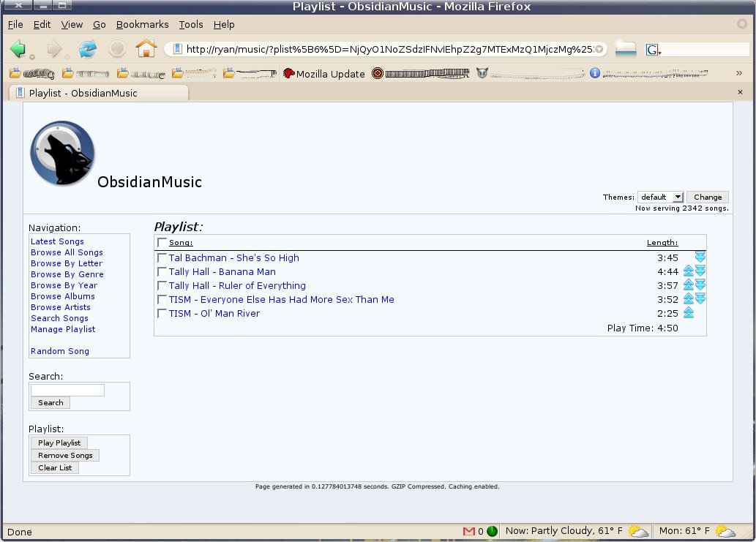Show more bookmarks with the chevron
This screenshot has width=756, height=542.
(x=739, y=73)
